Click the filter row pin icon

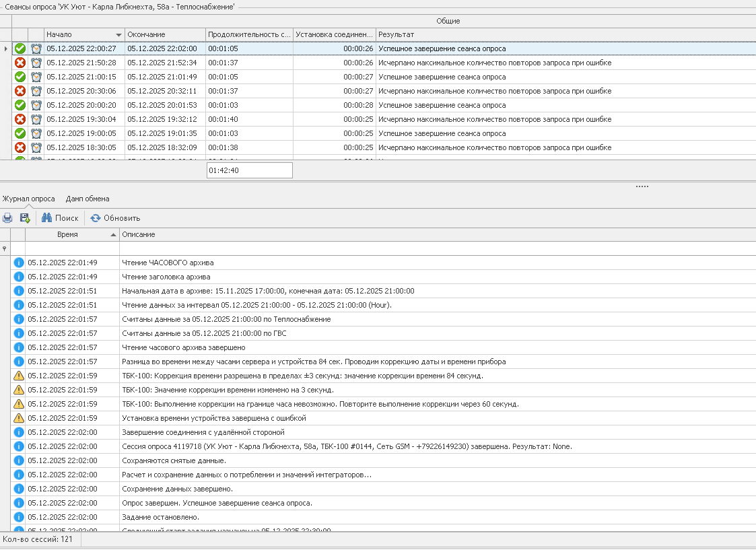[5, 248]
